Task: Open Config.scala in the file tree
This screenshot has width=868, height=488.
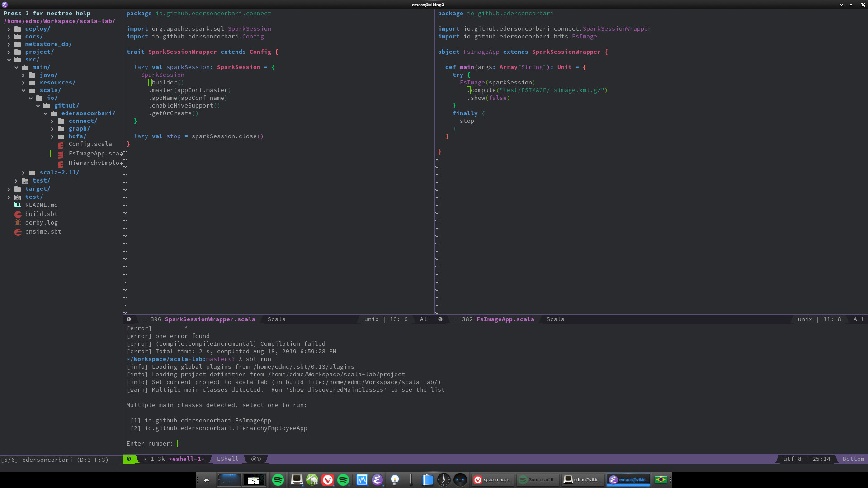Action: [x=90, y=144]
